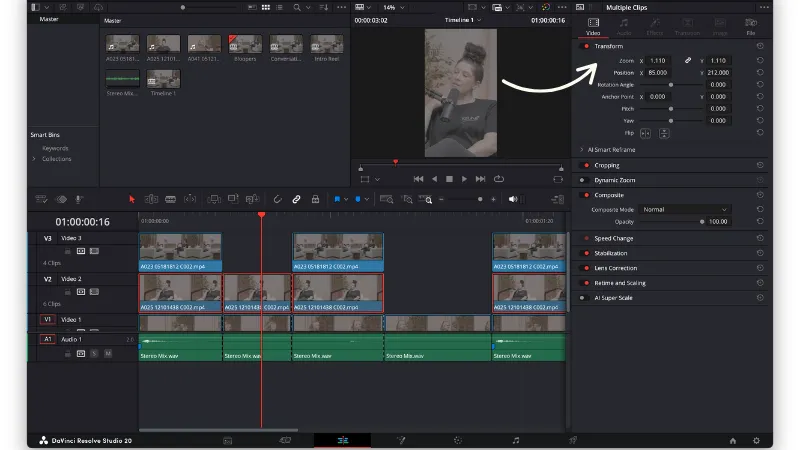Viewport: 800px width, 450px height.
Task: Toggle Zoom X/Y link chain icon
Action: (688, 60)
